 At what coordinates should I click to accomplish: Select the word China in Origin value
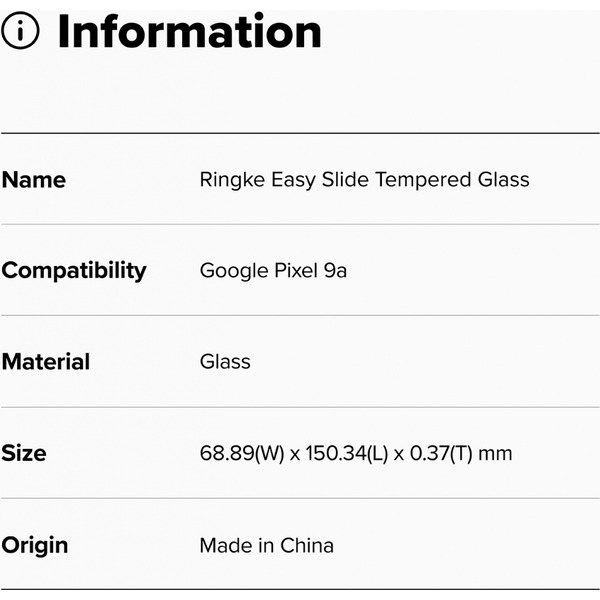pyautogui.click(x=308, y=546)
